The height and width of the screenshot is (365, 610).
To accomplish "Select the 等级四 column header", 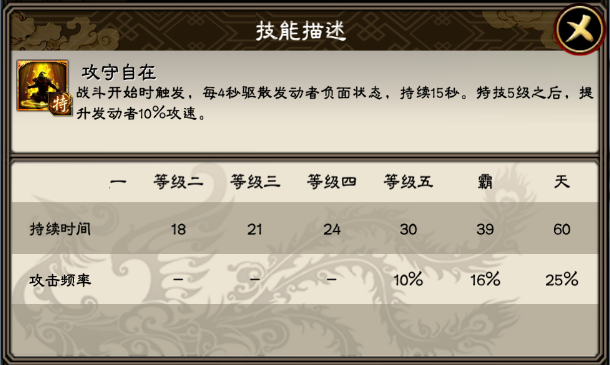I will point(331,182).
